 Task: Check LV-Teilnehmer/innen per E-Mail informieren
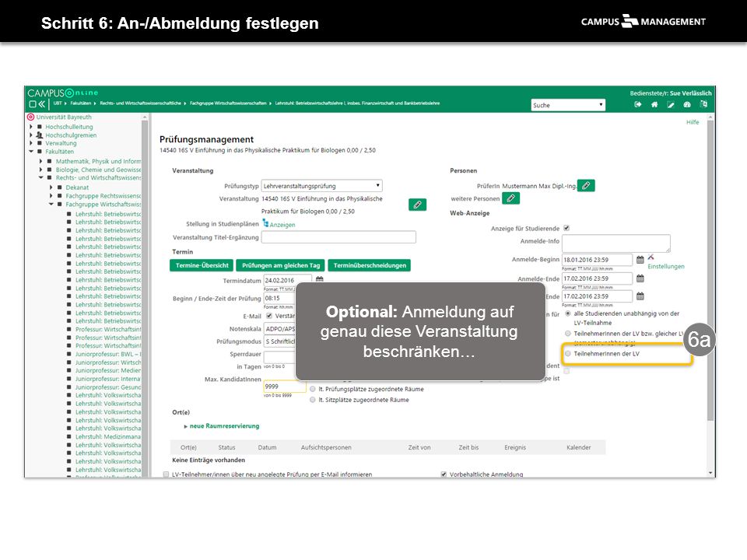coord(166,474)
